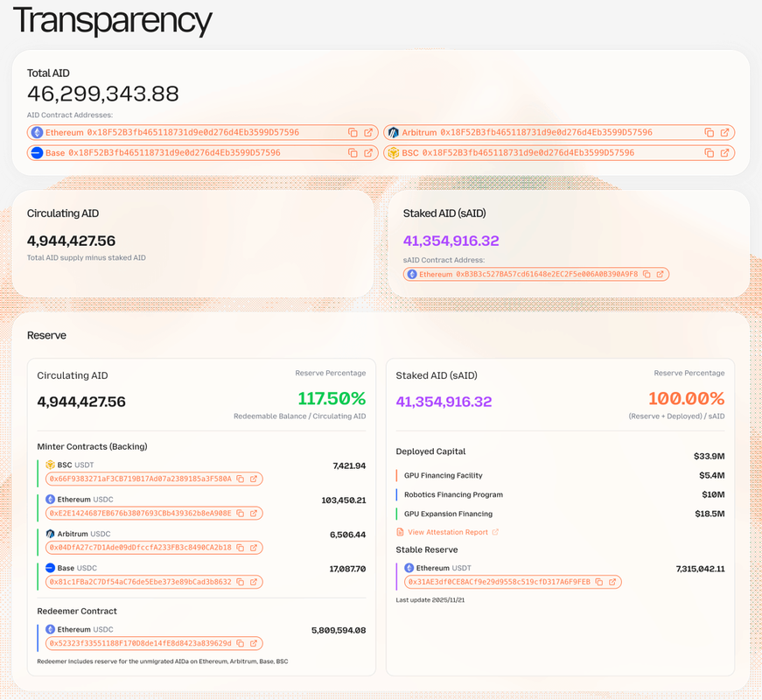The image size is (762, 700).
Task: Copy the BSC USDT minter address
Action: point(241,479)
